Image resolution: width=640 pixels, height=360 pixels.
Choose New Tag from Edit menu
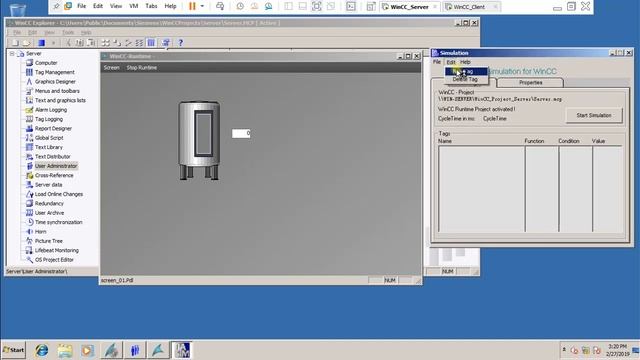(466, 71)
